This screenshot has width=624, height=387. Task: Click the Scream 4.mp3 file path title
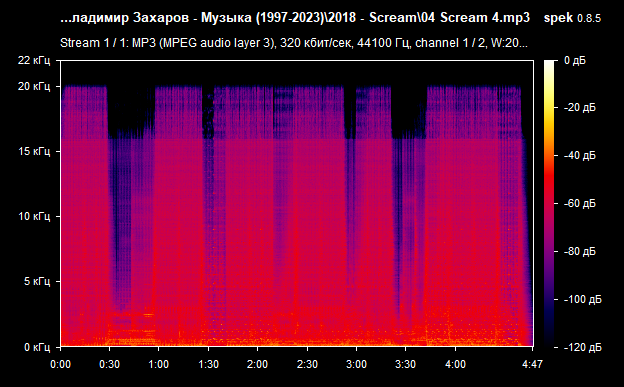pyautogui.click(x=295, y=18)
